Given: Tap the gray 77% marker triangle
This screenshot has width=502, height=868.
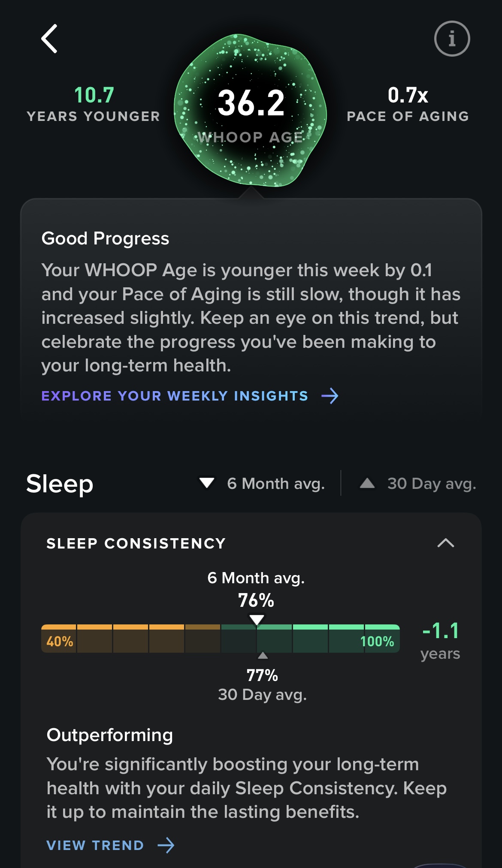Looking at the screenshot, I should click(263, 655).
